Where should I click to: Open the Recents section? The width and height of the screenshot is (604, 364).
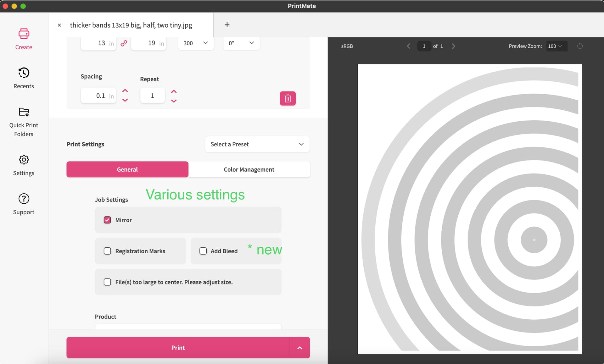click(24, 78)
